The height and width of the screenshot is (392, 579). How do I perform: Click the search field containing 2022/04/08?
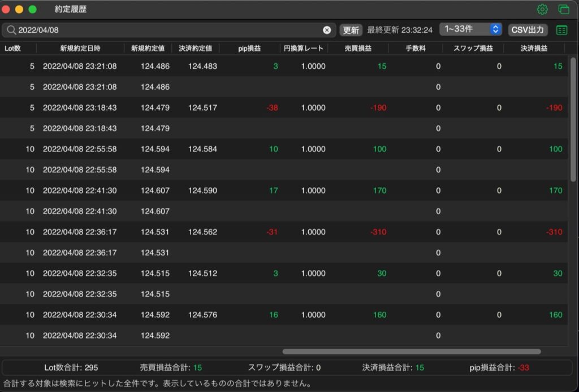169,30
